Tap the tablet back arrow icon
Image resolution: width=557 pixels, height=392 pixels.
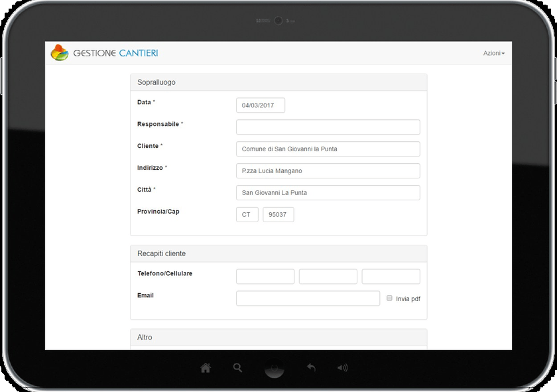tap(310, 367)
